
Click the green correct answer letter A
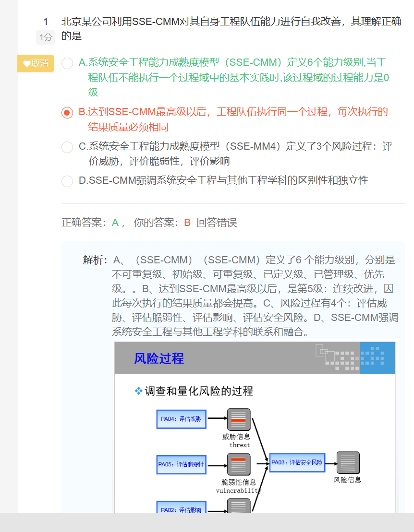pyautogui.click(x=115, y=223)
